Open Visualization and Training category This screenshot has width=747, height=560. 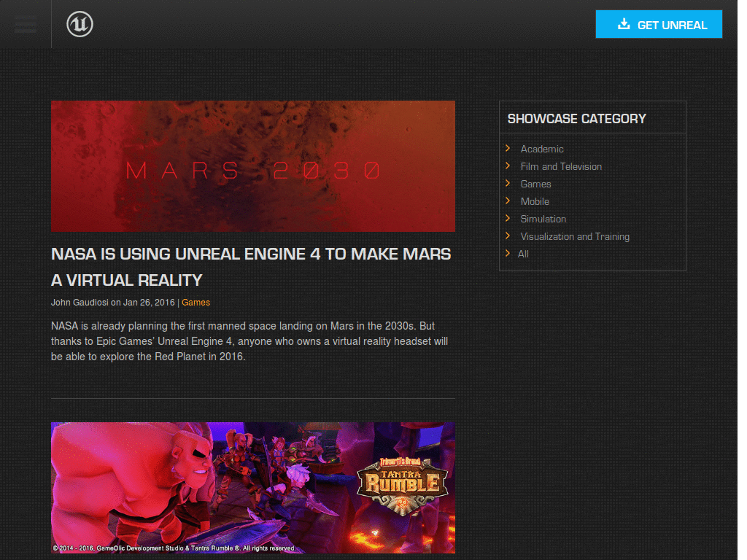tap(575, 237)
